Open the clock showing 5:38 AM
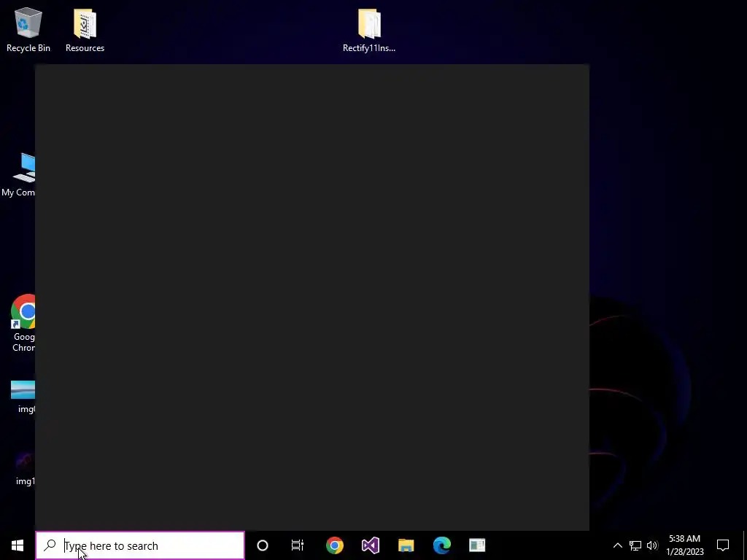Image resolution: width=747 pixels, height=560 pixels. click(x=684, y=545)
